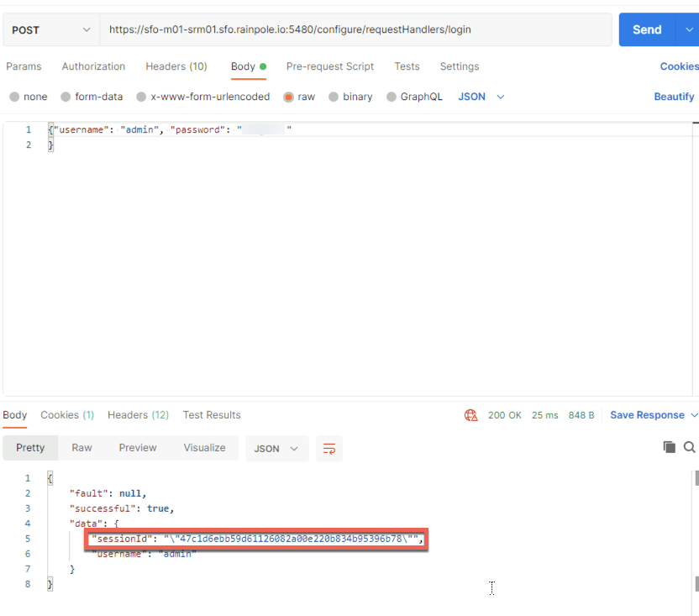Viewport: 699px width, 616px height.
Task: Select x-www-form-urlencoded body option
Action: pos(141,97)
